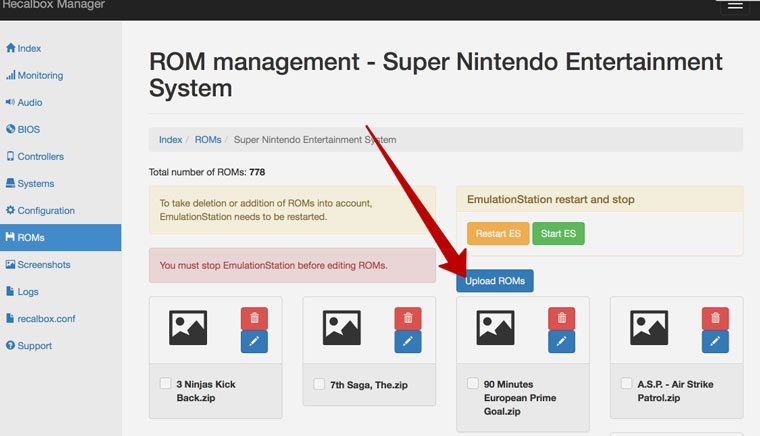Click the '3 Ninjas Kick Back.zip' filename
The image size is (760, 436).
[206, 391]
